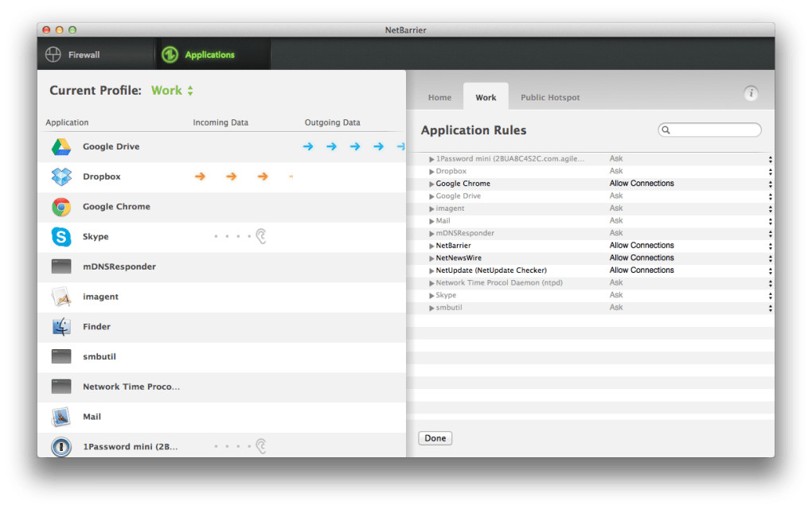Select the mDNSResponder row name
The image size is (812, 509).
pyautogui.click(x=119, y=267)
